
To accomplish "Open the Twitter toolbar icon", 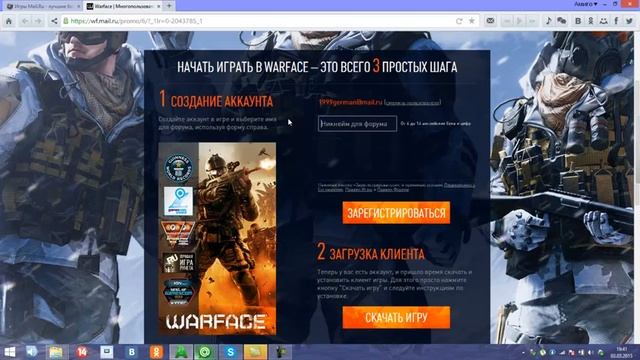I will tap(629, 21).
